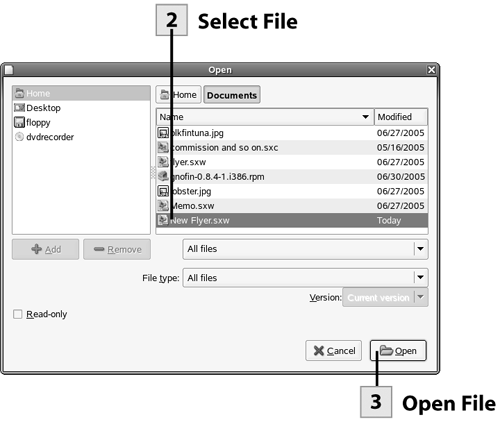Switch to the Documents path button
Screen dimensions: 500x422
(232, 95)
